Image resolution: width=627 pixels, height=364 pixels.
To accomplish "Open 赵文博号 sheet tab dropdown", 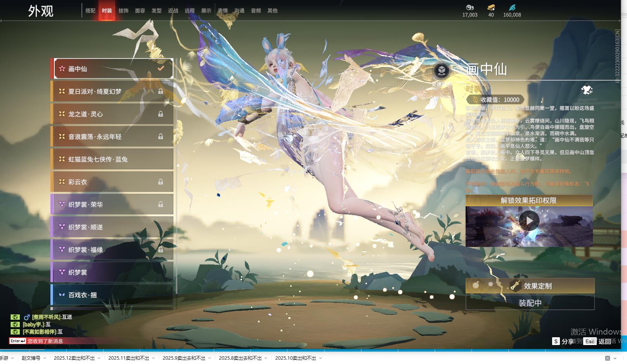I will [45, 358].
